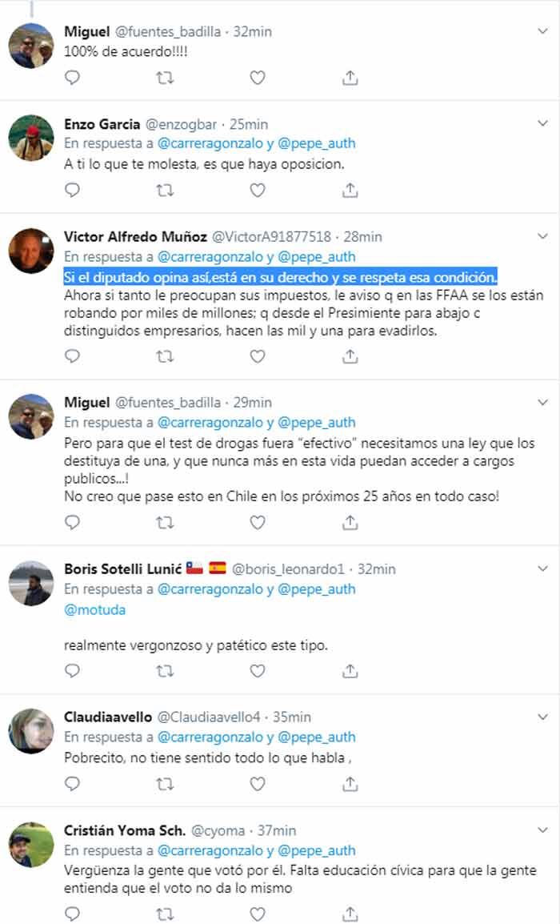
Task: Open dropdown arrow on Victor Alfredo Muñoz's tweet
Action: coord(542,235)
